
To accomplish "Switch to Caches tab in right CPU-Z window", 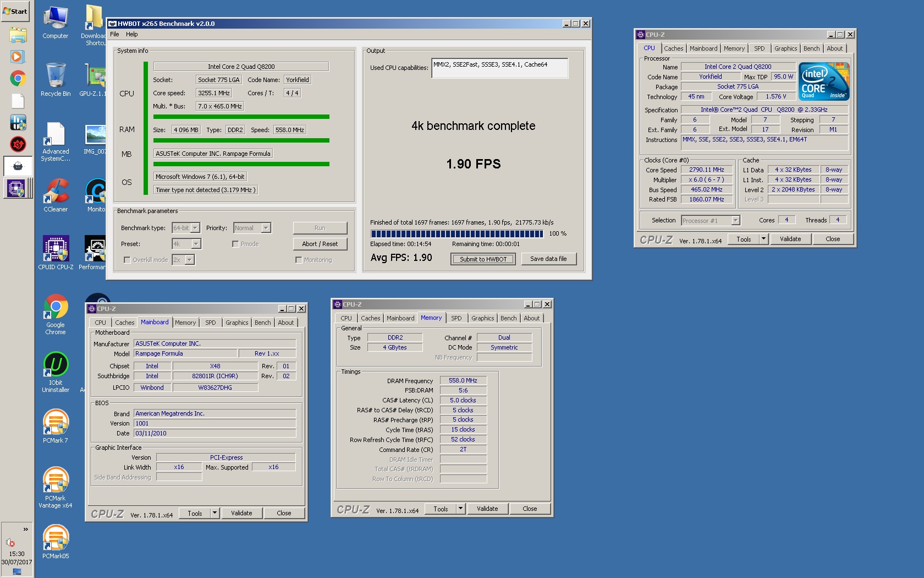I will click(x=673, y=48).
